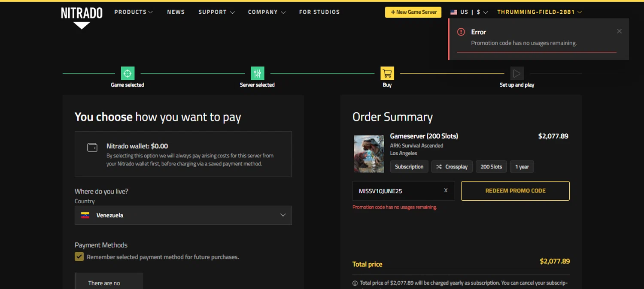Change region and currency from US $

tap(469, 12)
